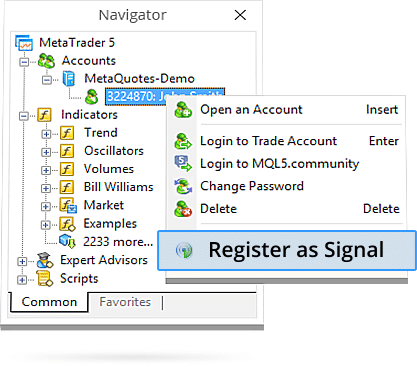Select the Accounts tree item

[x=89, y=61]
